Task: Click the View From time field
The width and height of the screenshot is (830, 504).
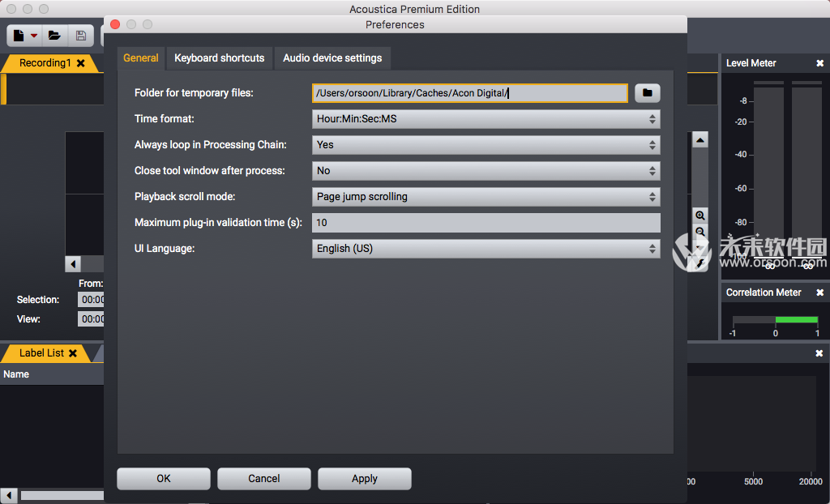Action: [x=91, y=318]
